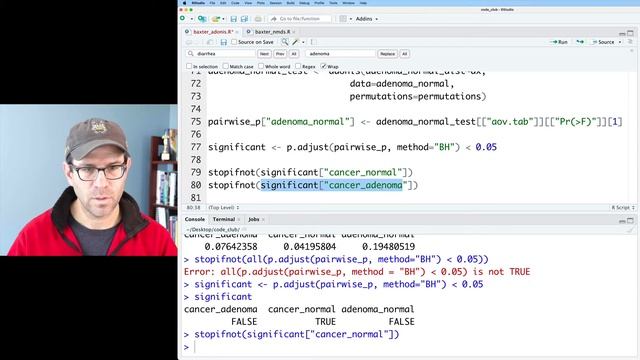The image size is (640, 360).
Task: Minimize the source editor pane
Action: point(622,33)
